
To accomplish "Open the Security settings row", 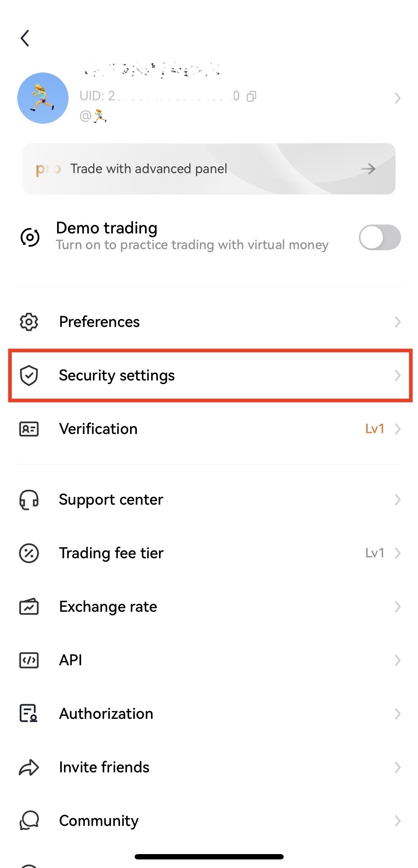I will [210, 375].
